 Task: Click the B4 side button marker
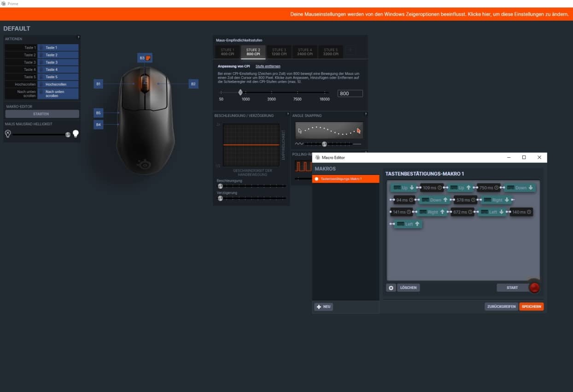tap(98, 124)
